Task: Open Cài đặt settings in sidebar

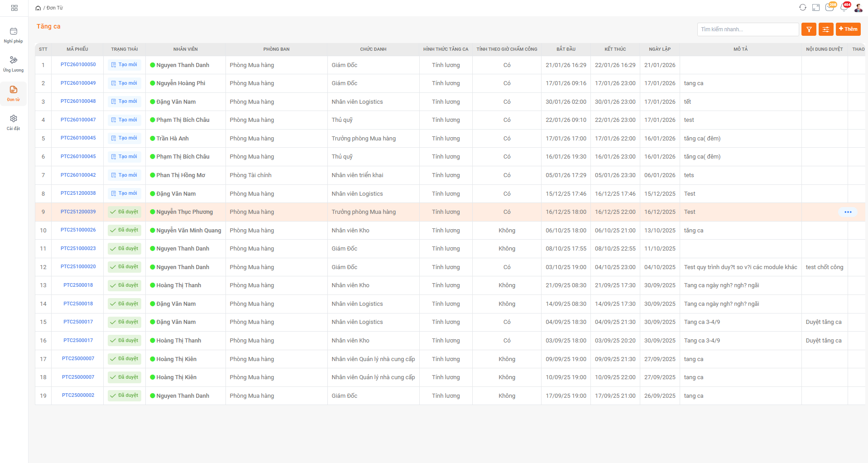Action: click(14, 122)
